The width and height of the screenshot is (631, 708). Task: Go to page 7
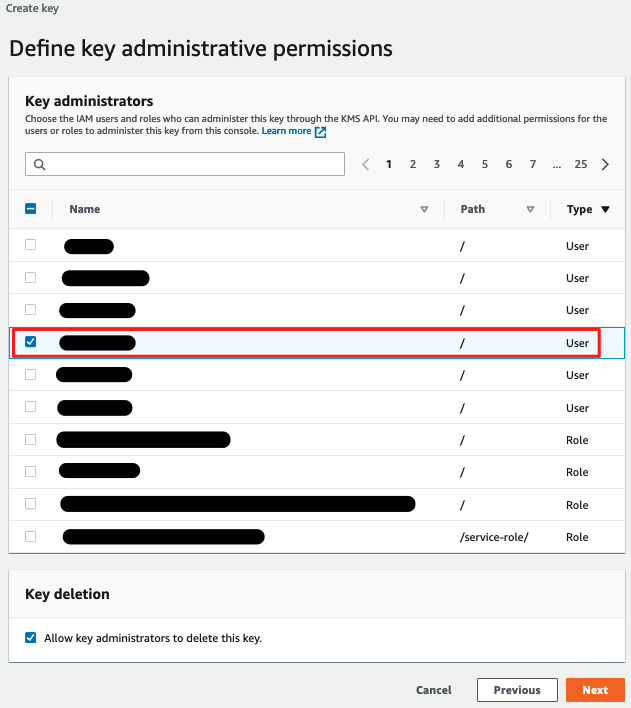pyautogui.click(x=533, y=164)
